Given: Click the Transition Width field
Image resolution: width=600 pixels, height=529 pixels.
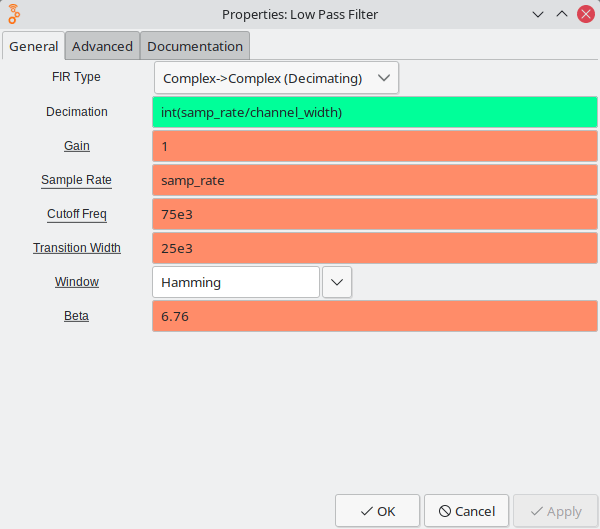Looking at the screenshot, I should coord(375,248).
